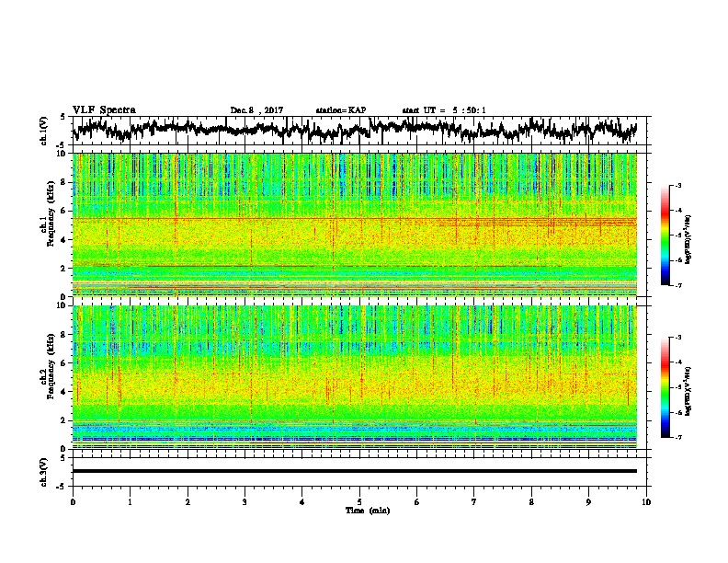
Task: Click the ch.2 spectrogram color scale bar
Action: [x=665, y=387]
